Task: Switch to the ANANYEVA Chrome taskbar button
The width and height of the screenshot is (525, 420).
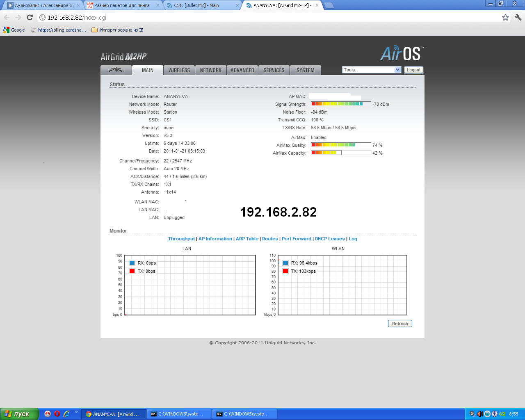Action: pyautogui.click(x=113, y=414)
